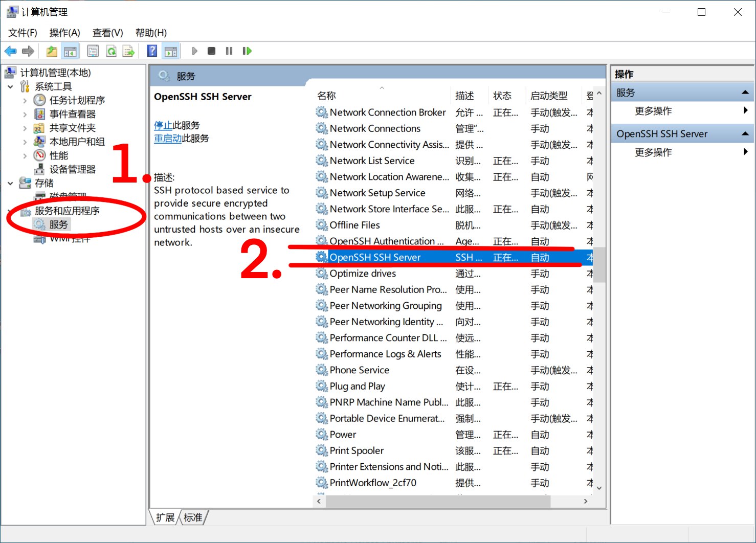The width and height of the screenshot is (756, 543).
Task: Click the Back arrow toolbar icon
Action: click(x=10, y=51)
